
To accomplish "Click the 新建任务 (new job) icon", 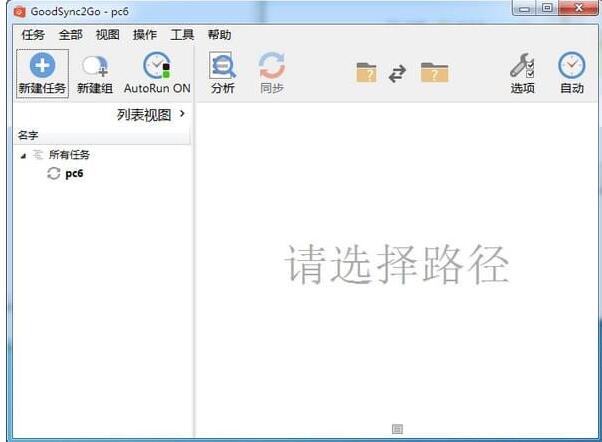I will 42,67.
